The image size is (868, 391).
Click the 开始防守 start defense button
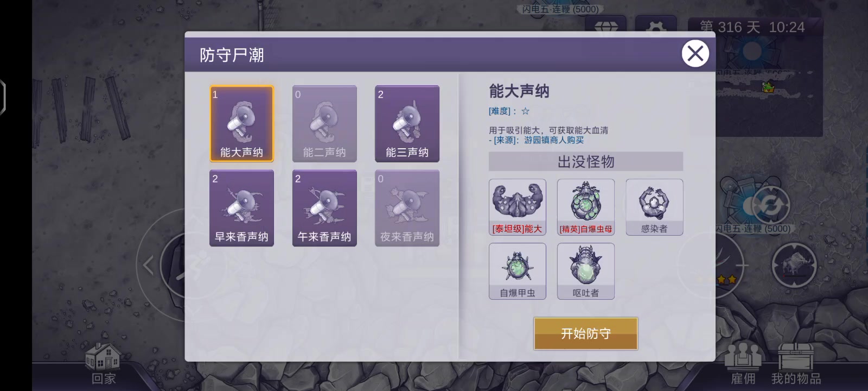[x=586, y=333]
